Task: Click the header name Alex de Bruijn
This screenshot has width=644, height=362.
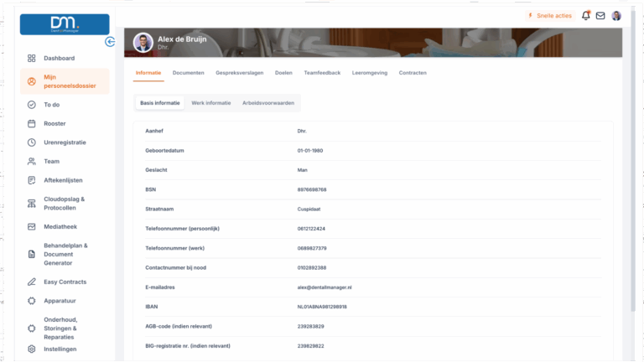Action: 182,39
